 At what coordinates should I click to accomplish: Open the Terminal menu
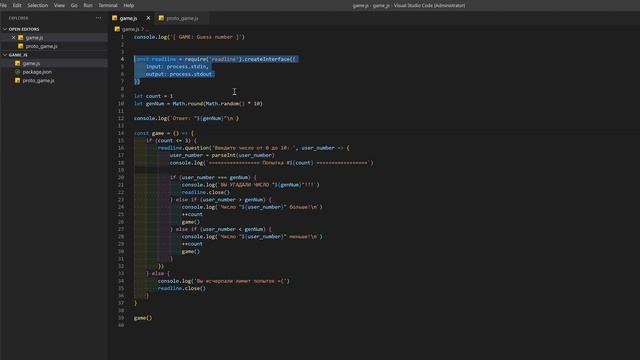(108, 5)
